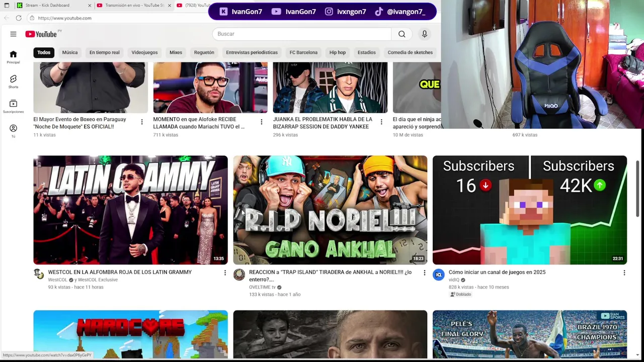Select the FC Barcelona chip
The height and width of the screenshot is (362, 644).
pyautogui.click(x=303, y=52)
